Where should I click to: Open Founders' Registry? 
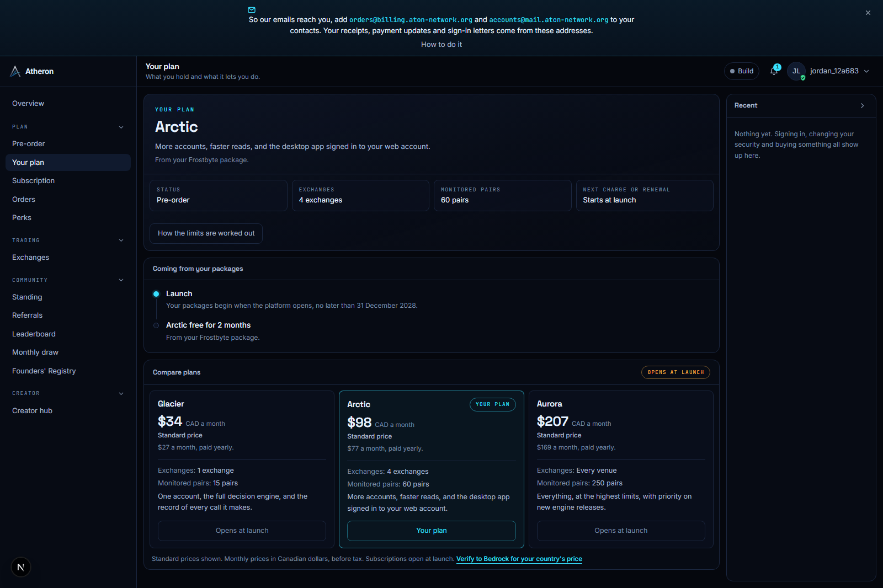point(68,371)
